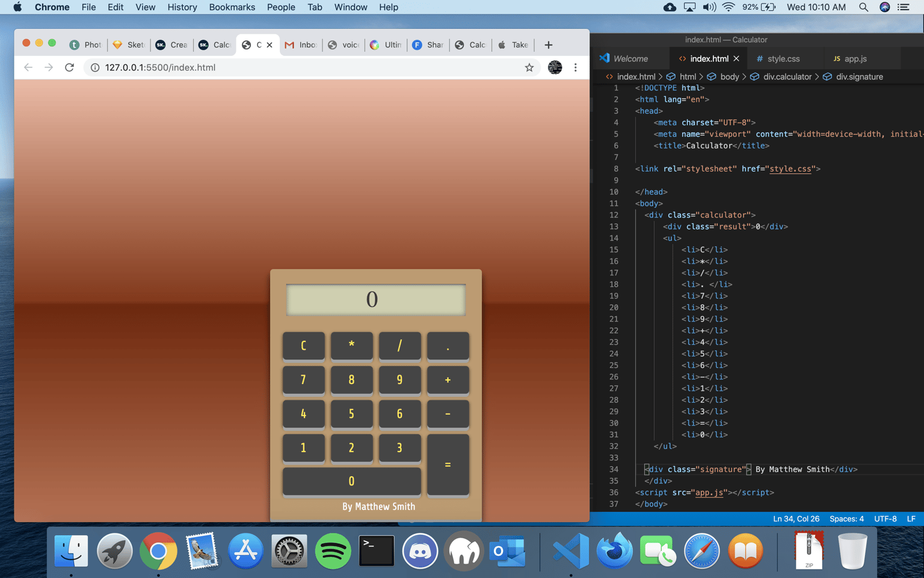Open the Bookmarks menu

click(232, 7)
